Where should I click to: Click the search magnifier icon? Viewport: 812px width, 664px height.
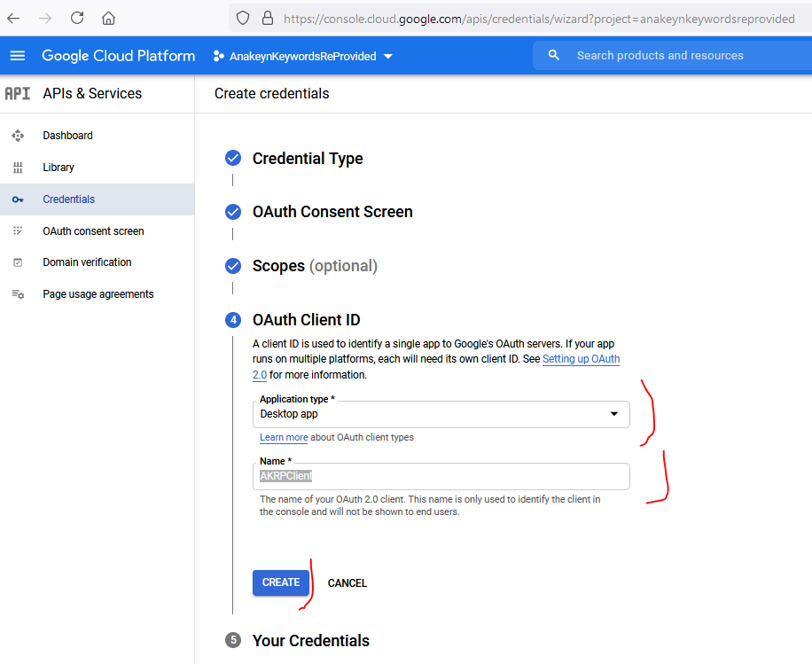(553, 55)
